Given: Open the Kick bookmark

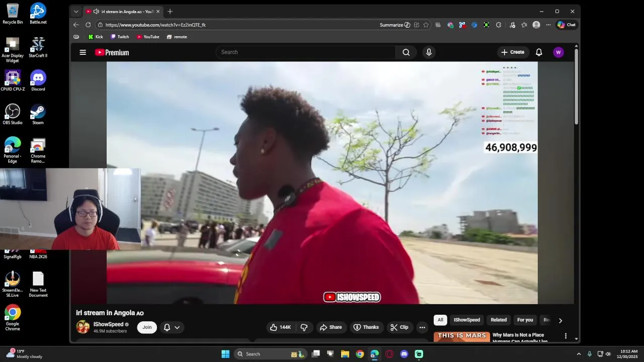Looking at the screenshot, I should click(x=96, y=37).
